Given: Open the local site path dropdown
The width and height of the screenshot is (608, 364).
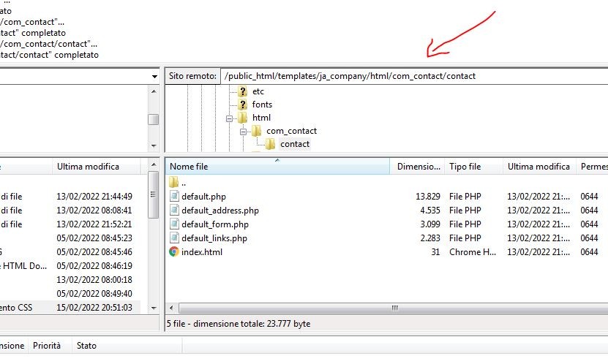Looking at the screenshot, I should (154, 76).
